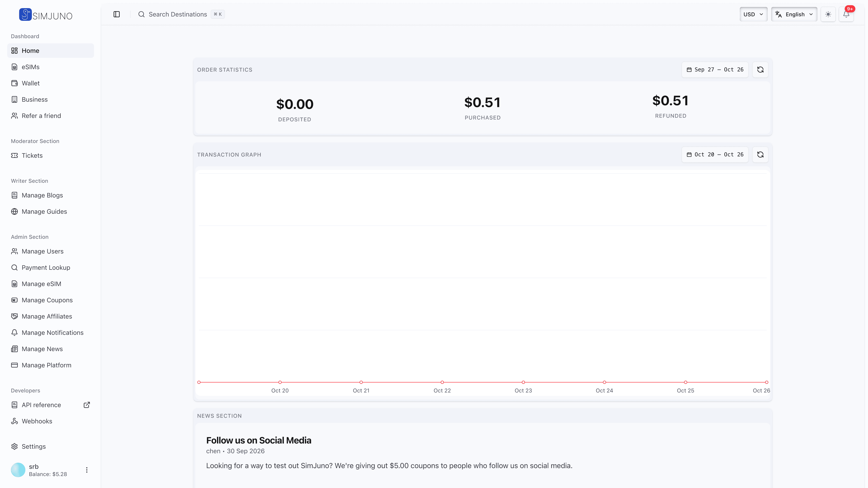Open the notifications bell
Image resolution: width=868 pixels, height=488 pixels.
point(846,14)
